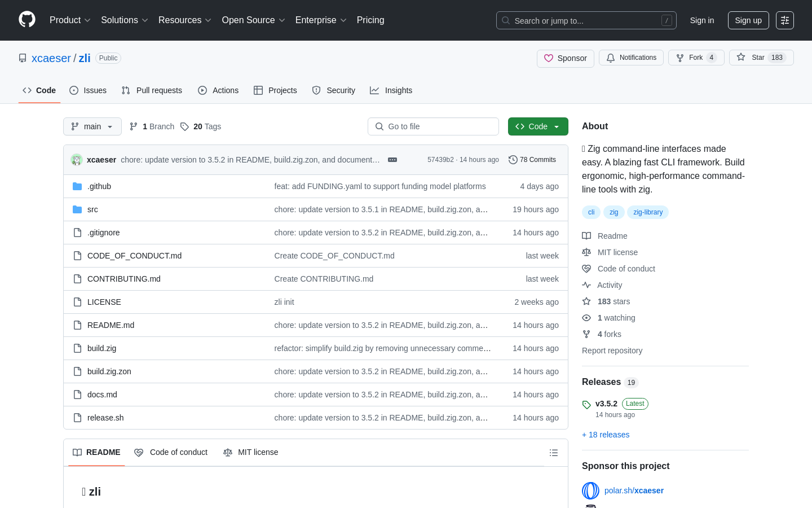This screenshot has height=508, width=812.
Task: Open the .gitignore file
Action: tap(104, 233)
